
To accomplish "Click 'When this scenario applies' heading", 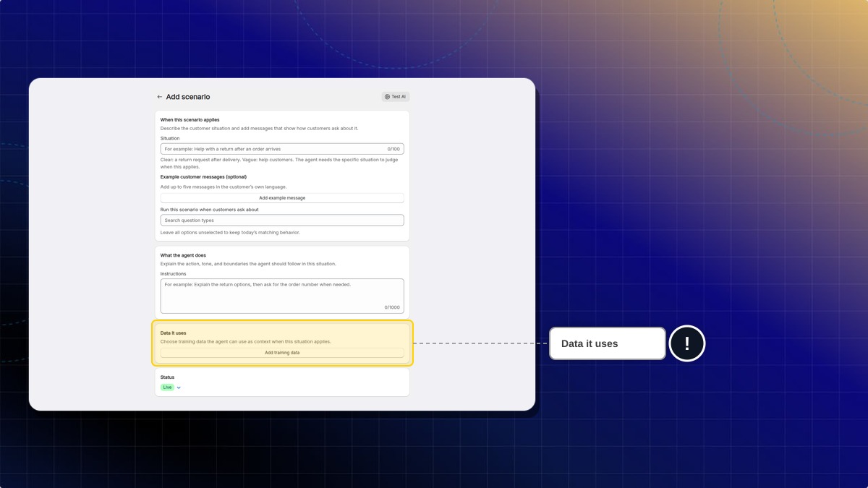I will (190, 120).
